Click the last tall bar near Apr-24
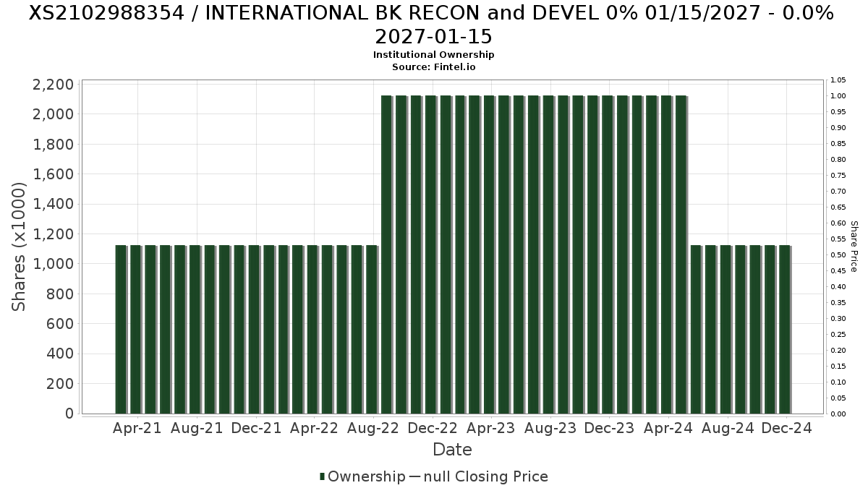The height and width of the screenshot is (488, 868). click(x=681, y=254)
